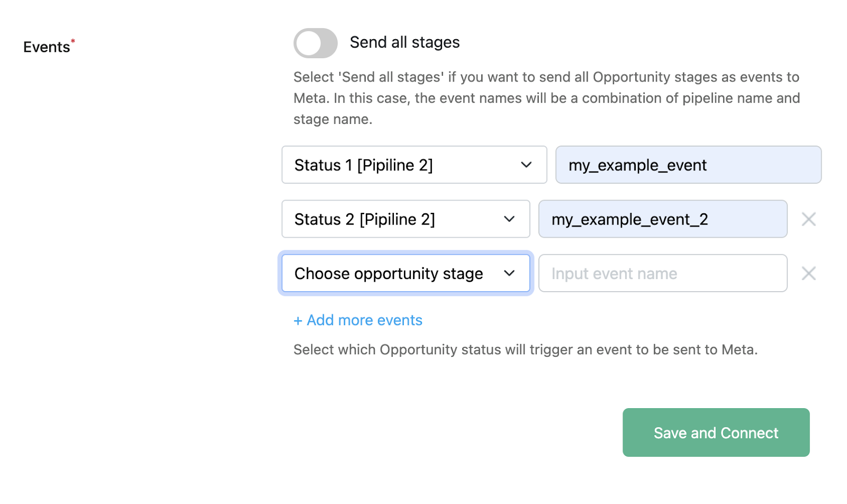Screen dimensions: 847x504
Task: Delete the empty event row with X
Action: tap(808, 273)
